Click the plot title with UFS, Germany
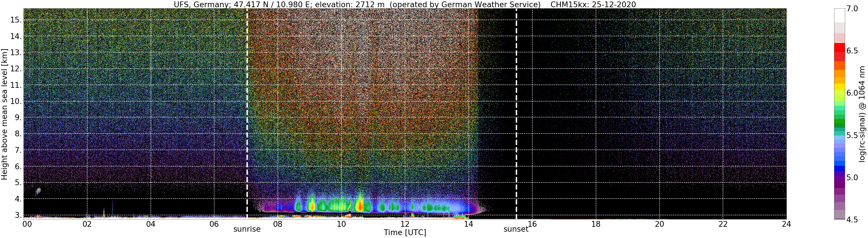Screen dimensions: 868x238 tap(405, 4)
